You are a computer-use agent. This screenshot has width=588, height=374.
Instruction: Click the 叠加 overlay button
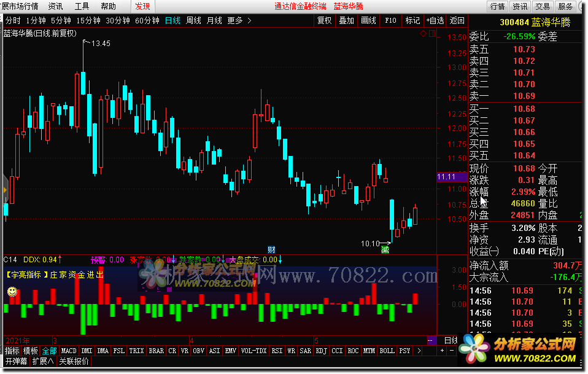(x=347, y=21)
